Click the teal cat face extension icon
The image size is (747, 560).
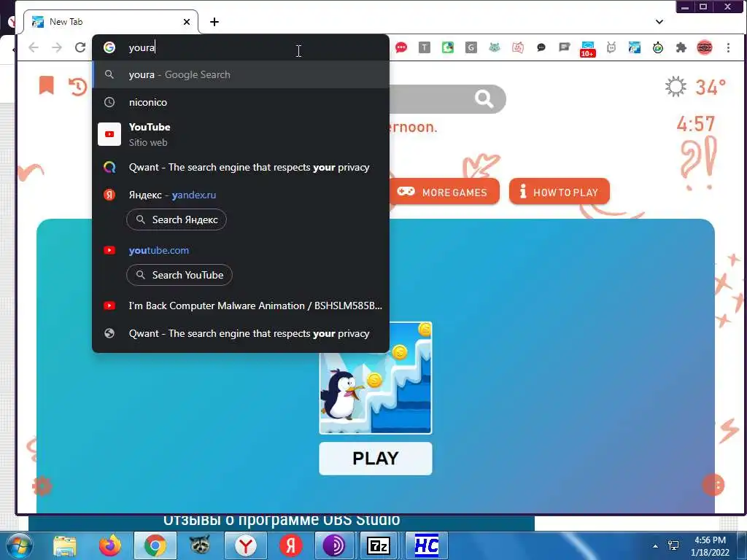pyautogui.click(x=494, y=47)
